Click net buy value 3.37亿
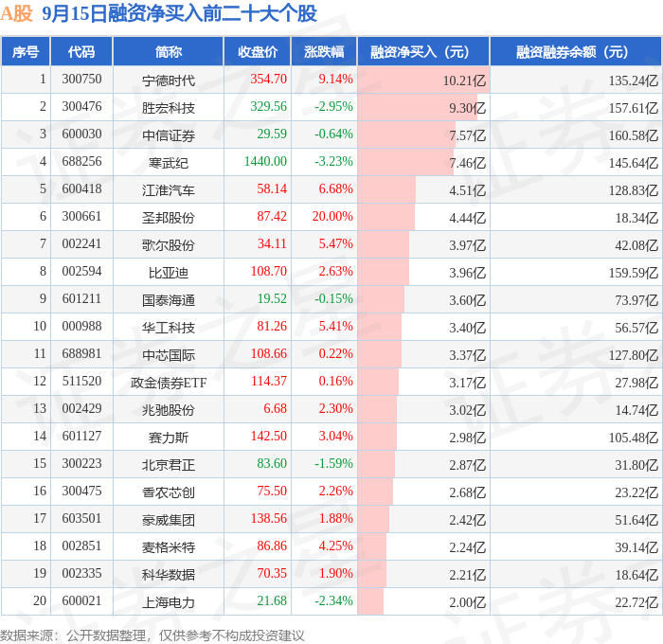 [468, 355]
